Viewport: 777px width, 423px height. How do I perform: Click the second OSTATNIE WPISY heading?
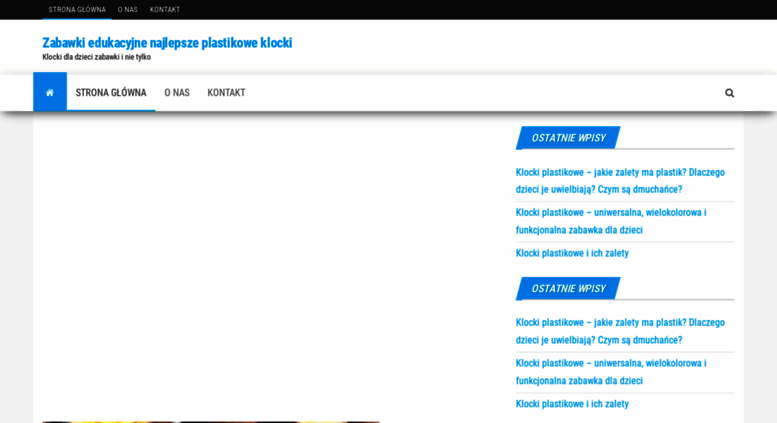click(x=568, y=288)
